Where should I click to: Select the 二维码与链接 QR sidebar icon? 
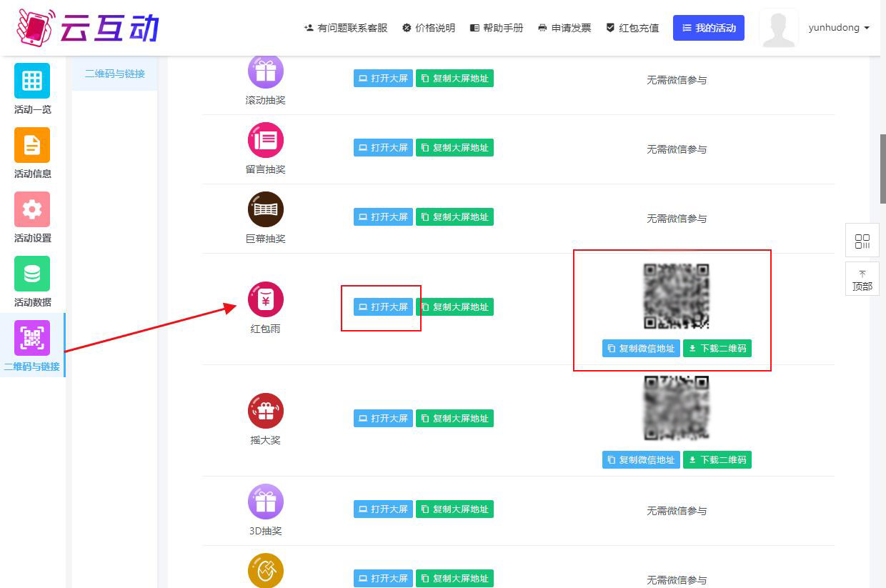tap(32, 338)
